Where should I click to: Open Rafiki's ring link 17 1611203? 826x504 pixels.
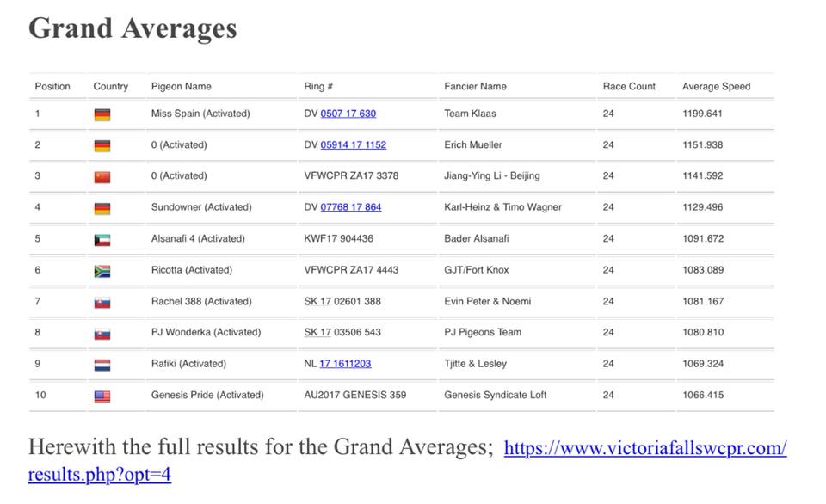tap(345, 364)
